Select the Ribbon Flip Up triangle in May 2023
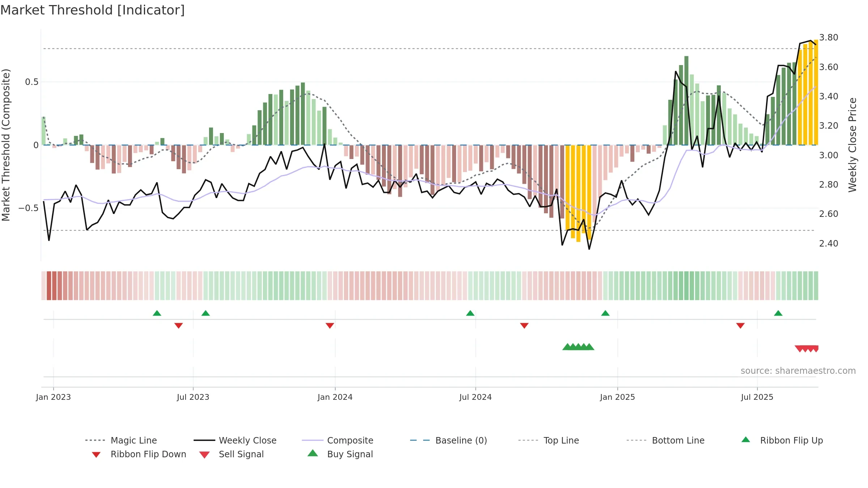The width and height of the screenshot is (868, 488). [x=157, y=313]
